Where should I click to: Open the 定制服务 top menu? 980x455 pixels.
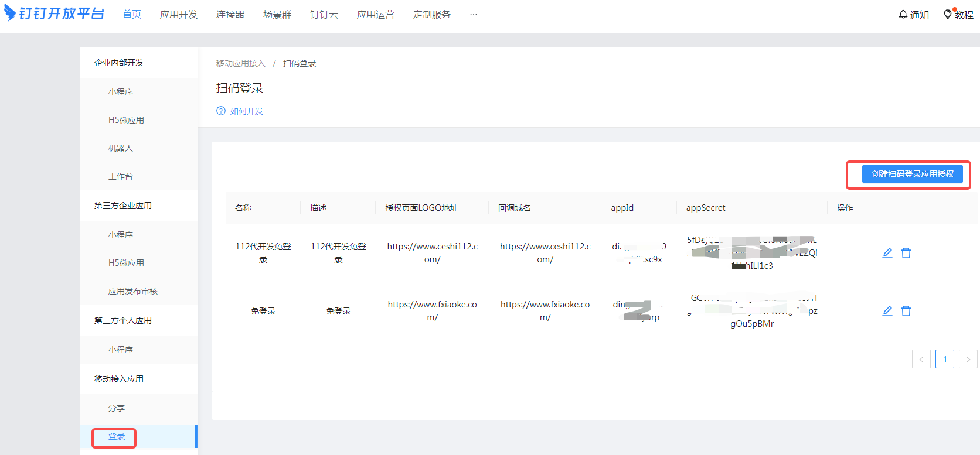(432, 15)
